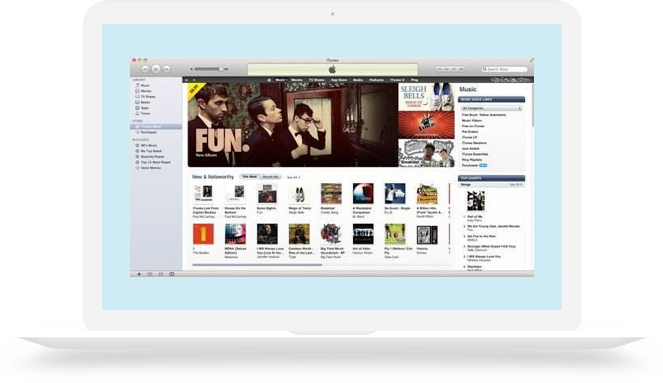Viewport: 663px width, 383px height.
Task: Open the MDNA Deluxe Edition album
Action: (x=236, y=234)
